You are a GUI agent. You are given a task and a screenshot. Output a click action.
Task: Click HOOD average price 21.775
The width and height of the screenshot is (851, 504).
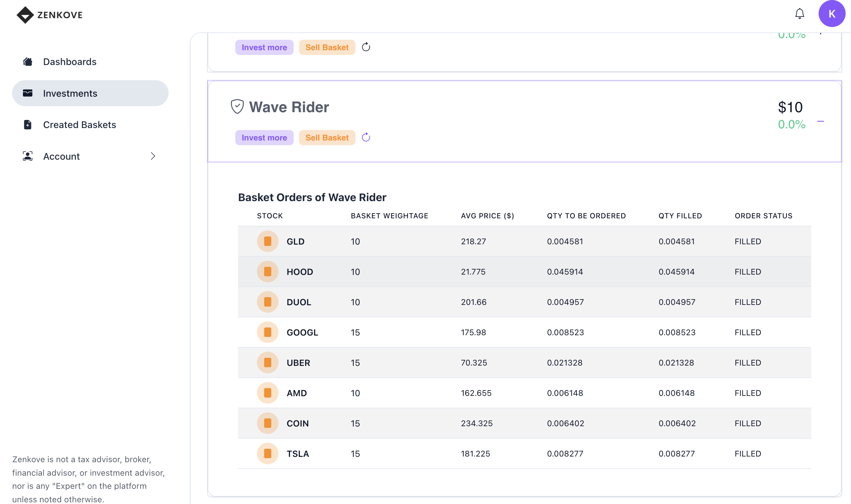click(x=473, y=272)
